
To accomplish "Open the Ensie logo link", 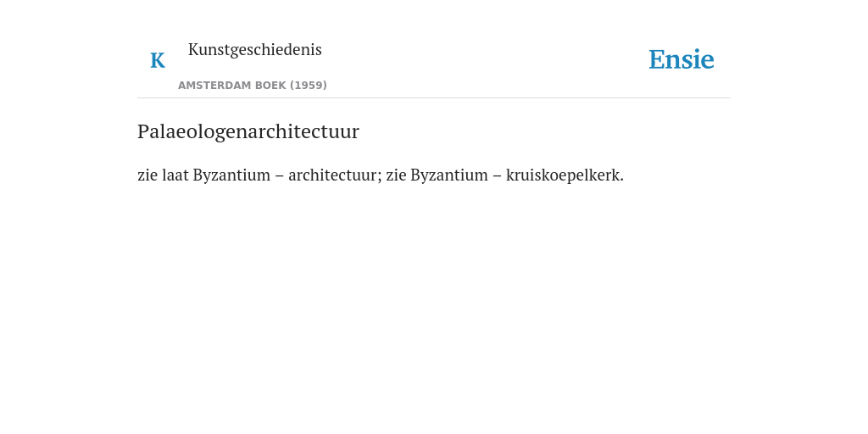I will click(x=682, y=59).
